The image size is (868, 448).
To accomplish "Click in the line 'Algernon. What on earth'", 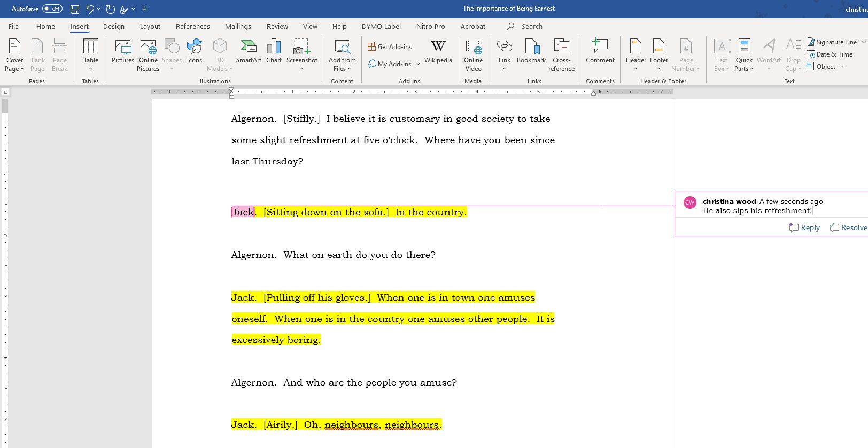I will click(333, 255).
